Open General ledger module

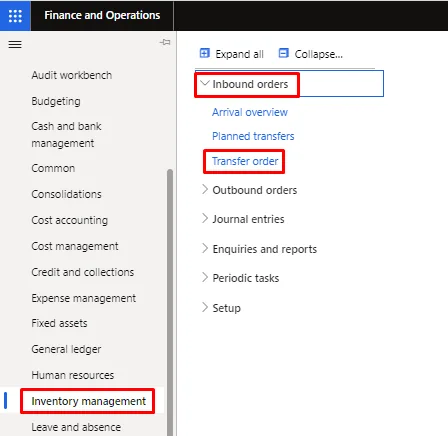(x=66, y=349)
